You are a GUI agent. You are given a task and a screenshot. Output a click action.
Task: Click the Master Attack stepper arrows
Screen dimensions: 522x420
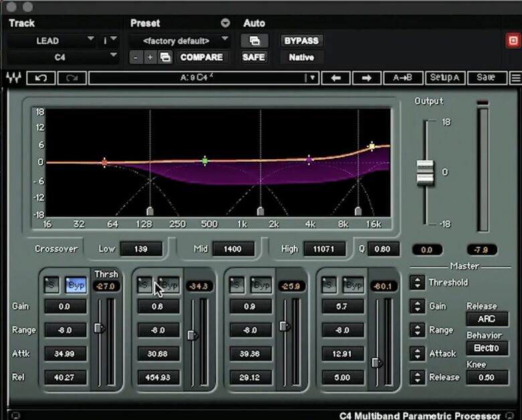coord(418,353)
